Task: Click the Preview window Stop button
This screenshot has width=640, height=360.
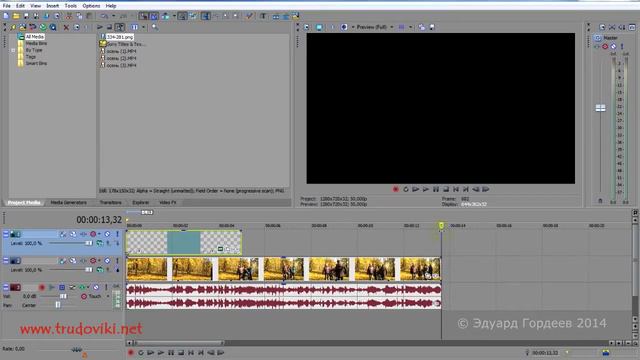Action: [x=446, y=189]
